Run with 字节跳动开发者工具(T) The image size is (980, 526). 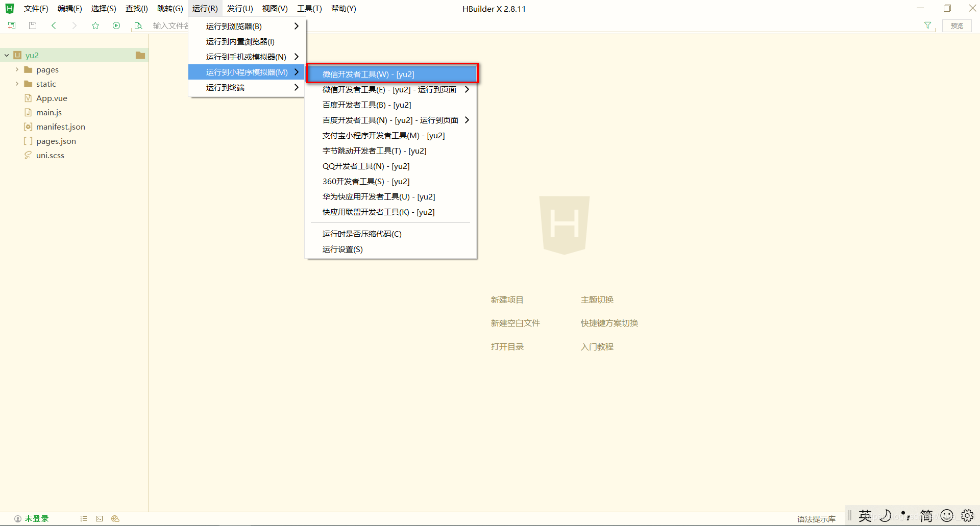[392, 151]
